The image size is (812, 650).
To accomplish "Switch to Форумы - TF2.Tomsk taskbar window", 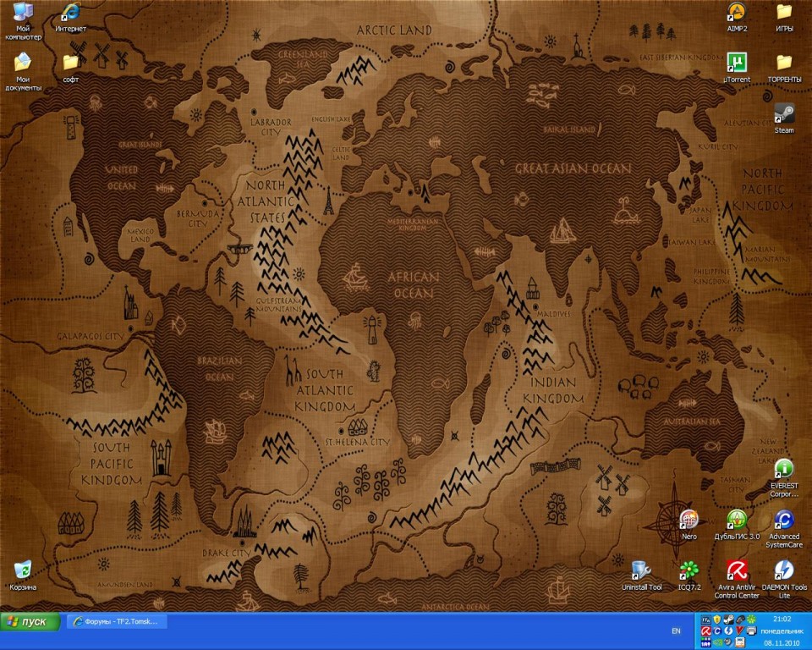I will point(117,621).
